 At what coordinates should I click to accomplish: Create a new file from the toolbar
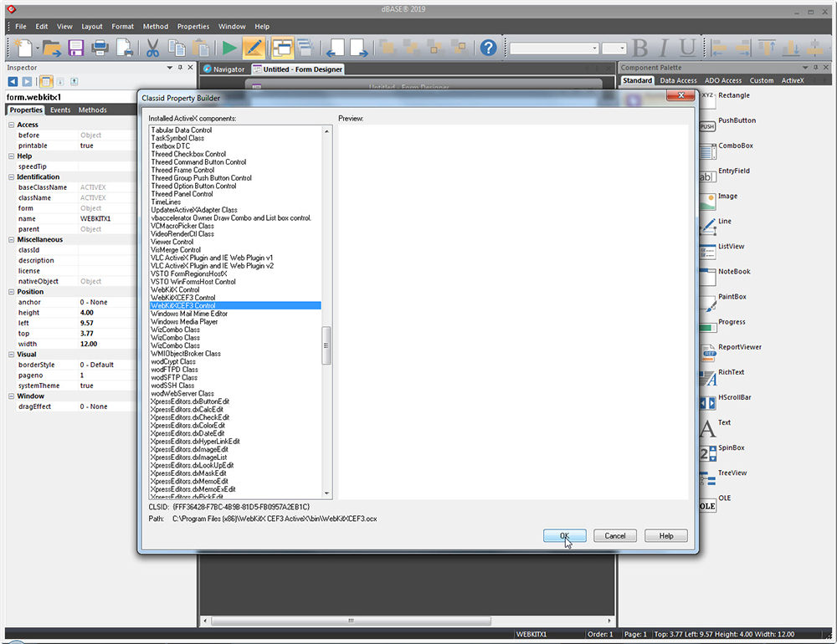24,48
